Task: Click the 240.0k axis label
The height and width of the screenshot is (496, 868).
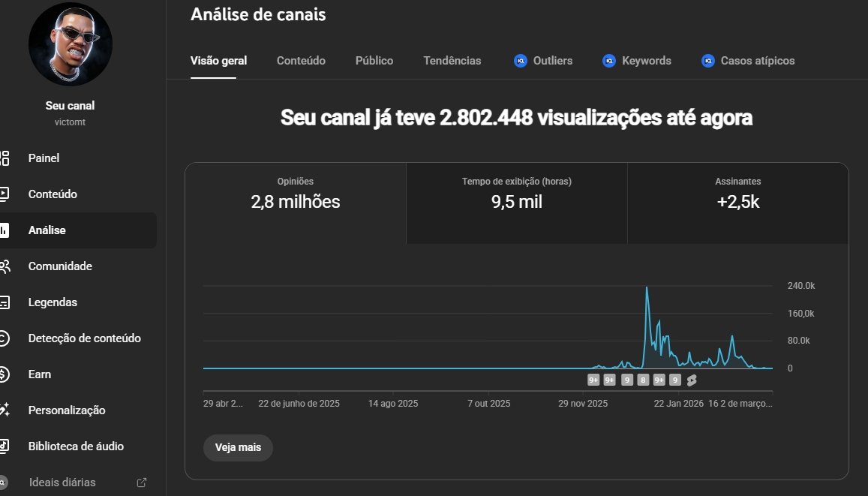Action: coord(801,286)
